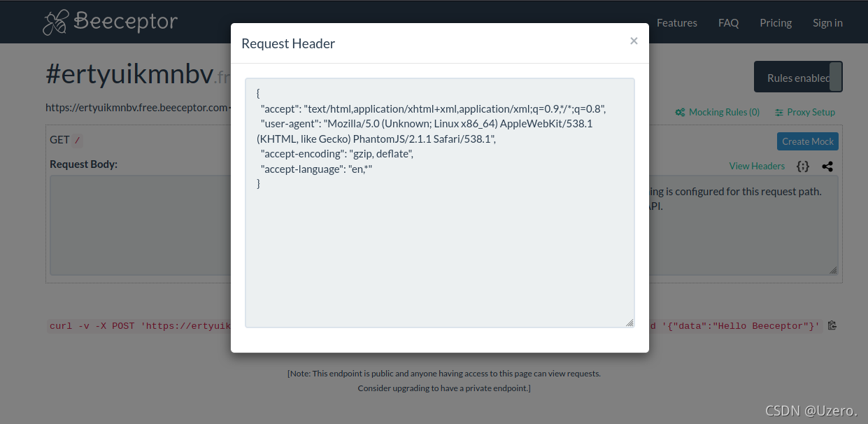Copy the curl command with clipboard icon

pos(832,325)
